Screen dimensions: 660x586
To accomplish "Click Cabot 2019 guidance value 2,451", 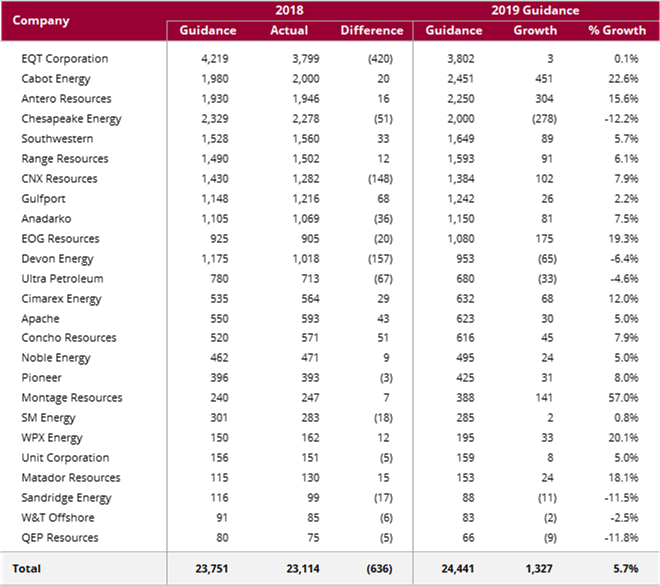I will 461,79.
